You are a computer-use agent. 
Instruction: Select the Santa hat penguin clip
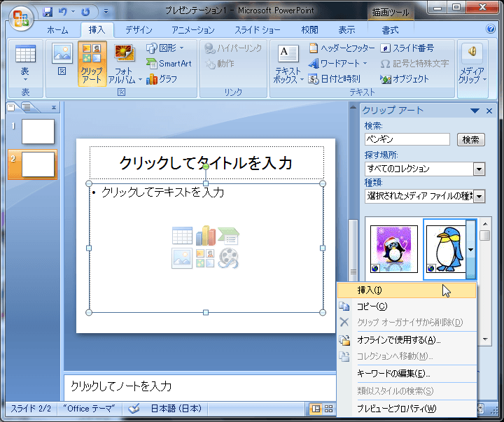pyautogui.click(x=393, y=248)
